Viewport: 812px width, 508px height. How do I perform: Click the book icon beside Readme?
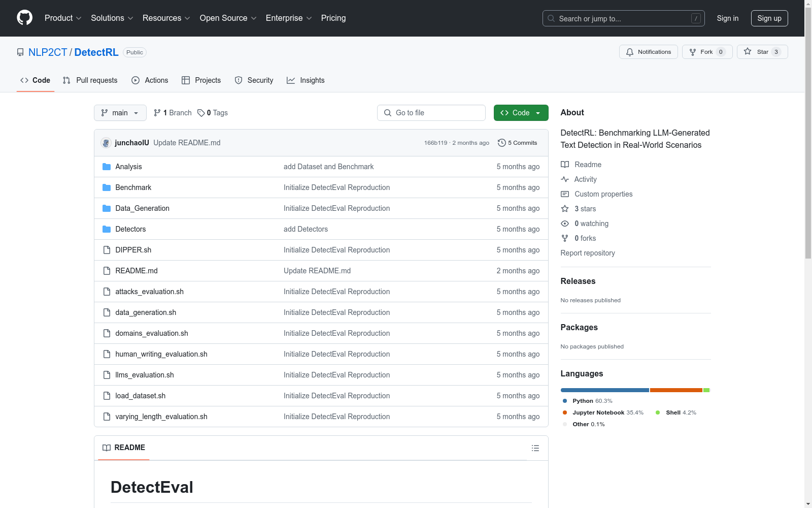pyautogui.click(x=565, y=165)
